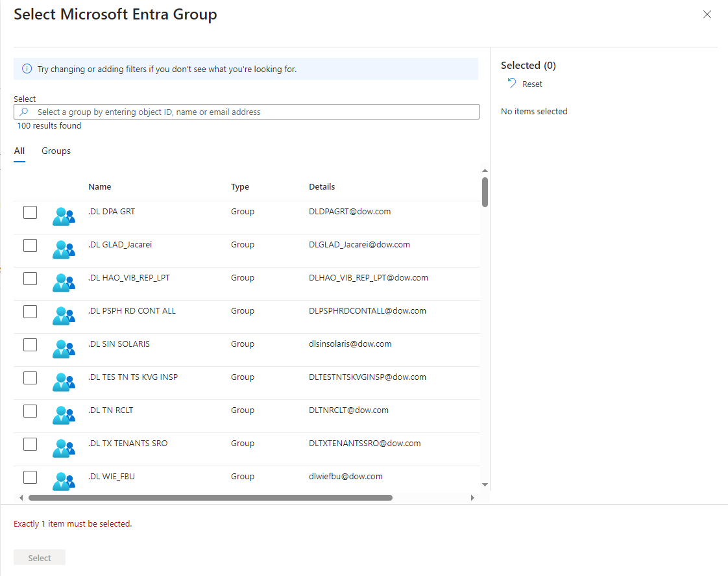The width and height of the screenshot is (728, 576).
Task: Click the info icon in the filter tip banner
Action: tap(27, 69)
